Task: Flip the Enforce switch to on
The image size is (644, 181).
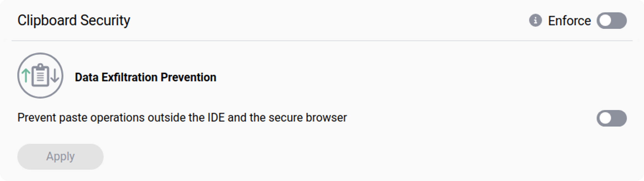Action: pyautogui.click(x=612, y=20)
